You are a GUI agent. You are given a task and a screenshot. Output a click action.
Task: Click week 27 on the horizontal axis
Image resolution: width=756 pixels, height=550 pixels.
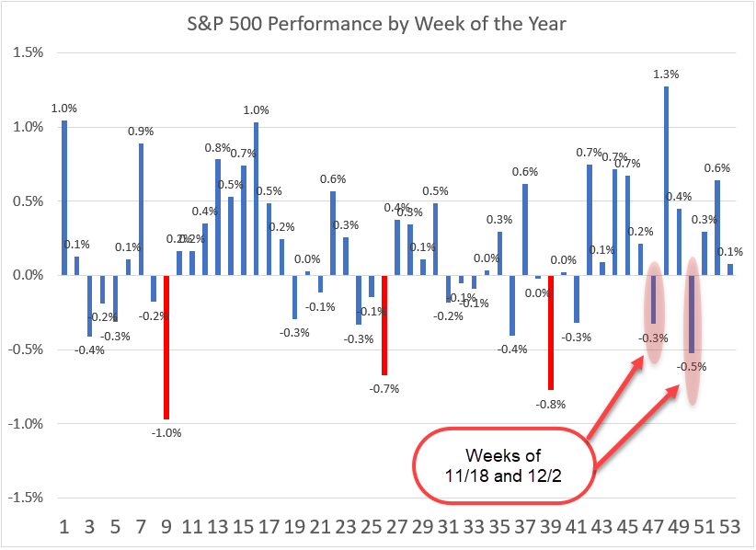(396, 528)
